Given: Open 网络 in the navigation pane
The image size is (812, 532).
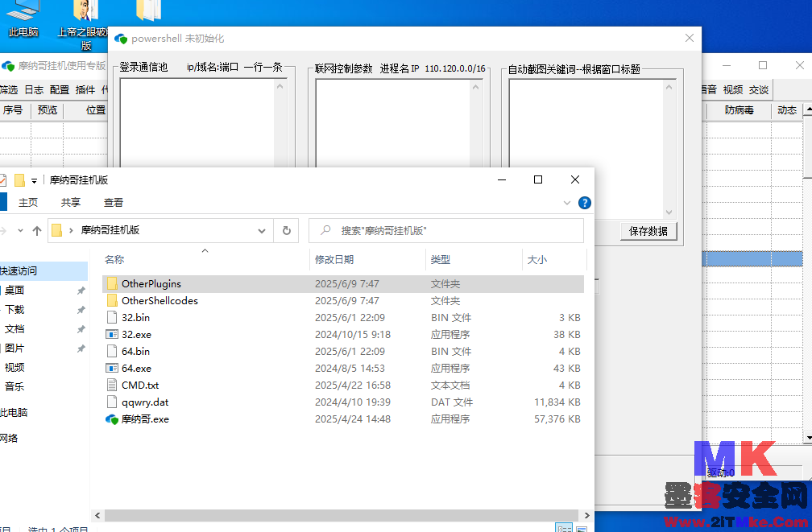Looking at the screenshot, I should (x=10, y=439).
